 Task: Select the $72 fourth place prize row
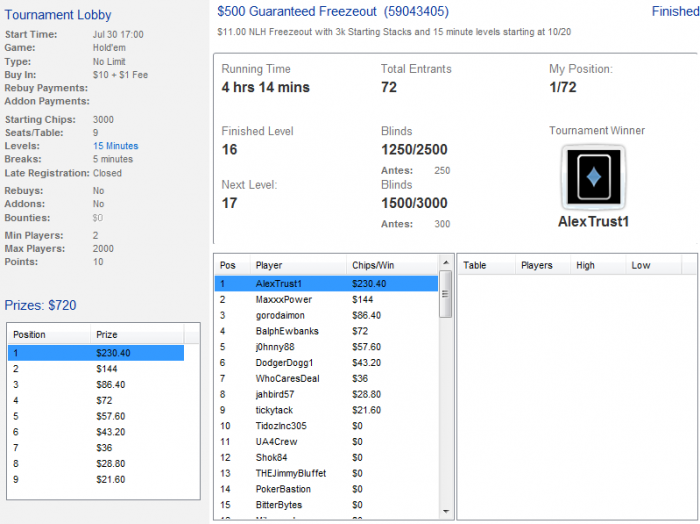tap(96, 400)
